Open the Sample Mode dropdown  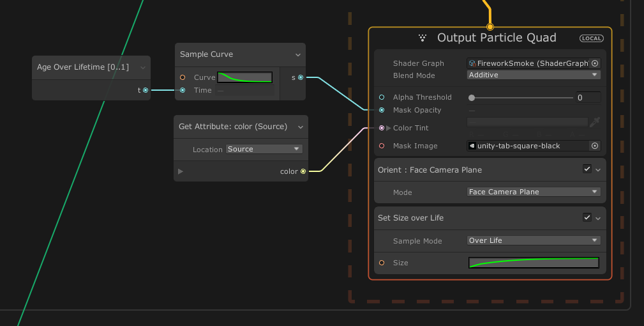tap(534, 240)
